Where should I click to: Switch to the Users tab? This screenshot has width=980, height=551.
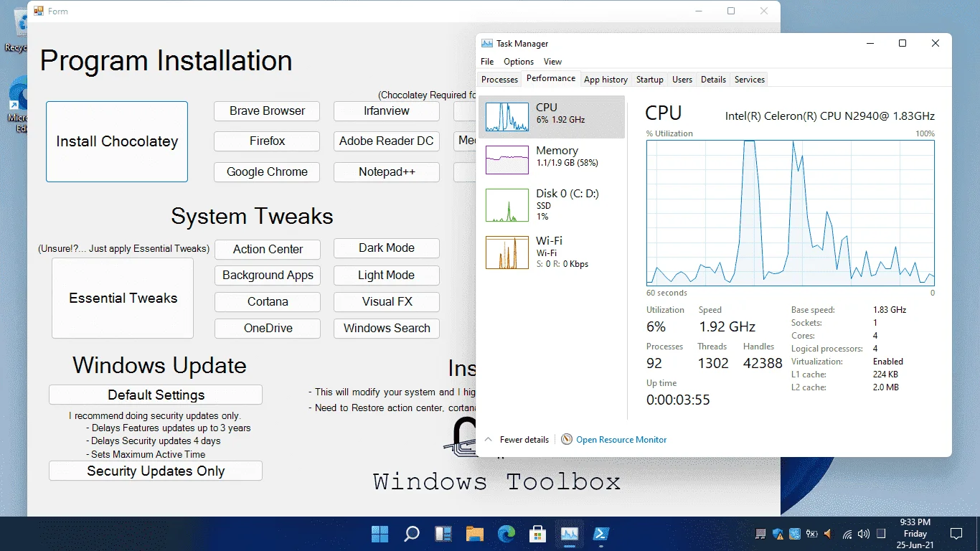point(682,80)
